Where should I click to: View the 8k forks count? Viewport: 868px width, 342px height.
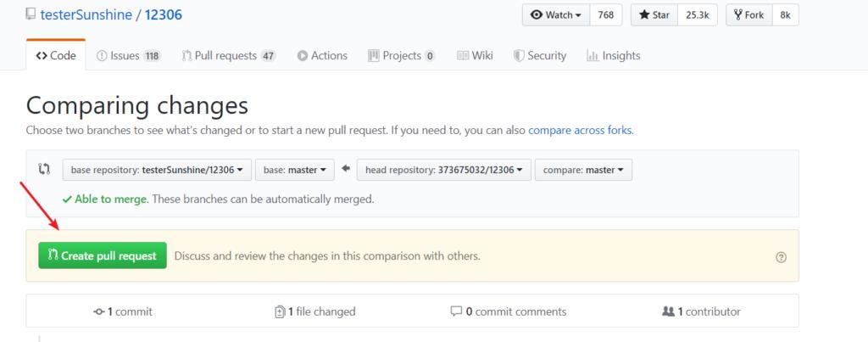pyautogui.click(x=786, y=15)
